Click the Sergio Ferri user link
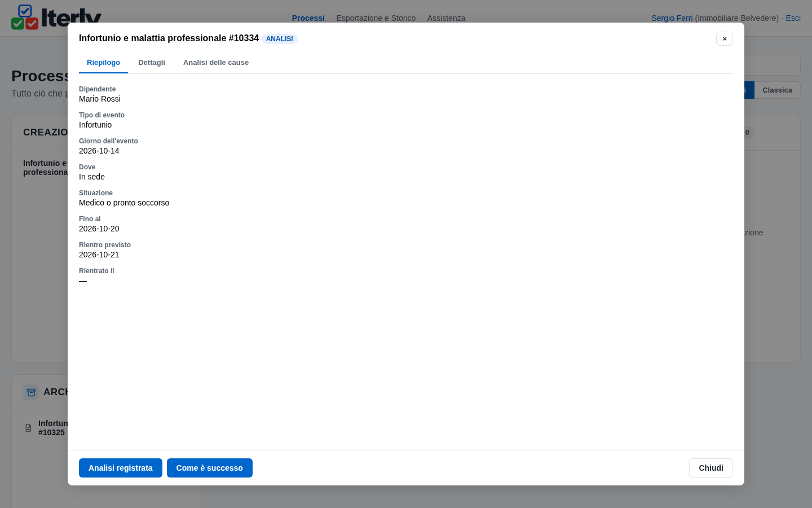 pyautogui.click(x=672, y=18)
